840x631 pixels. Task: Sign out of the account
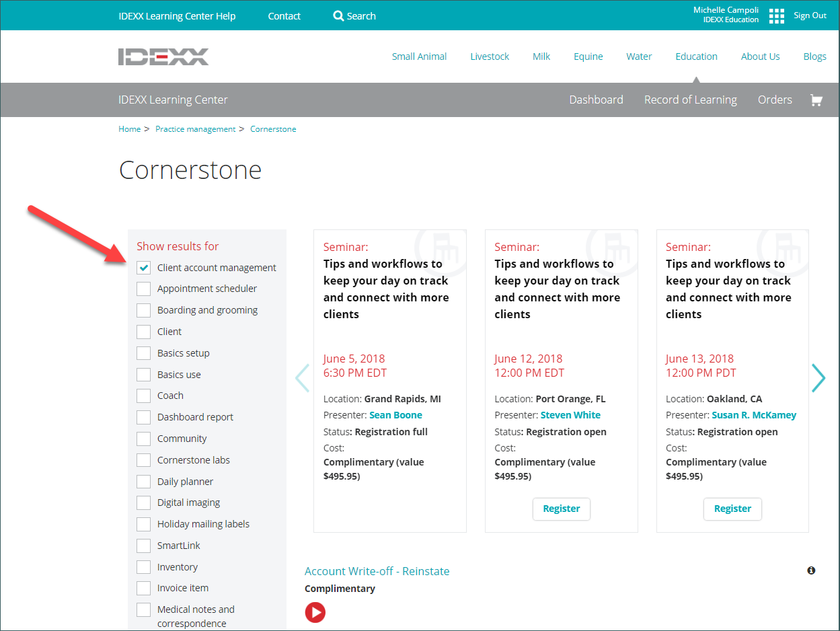(x=810, y=15)
